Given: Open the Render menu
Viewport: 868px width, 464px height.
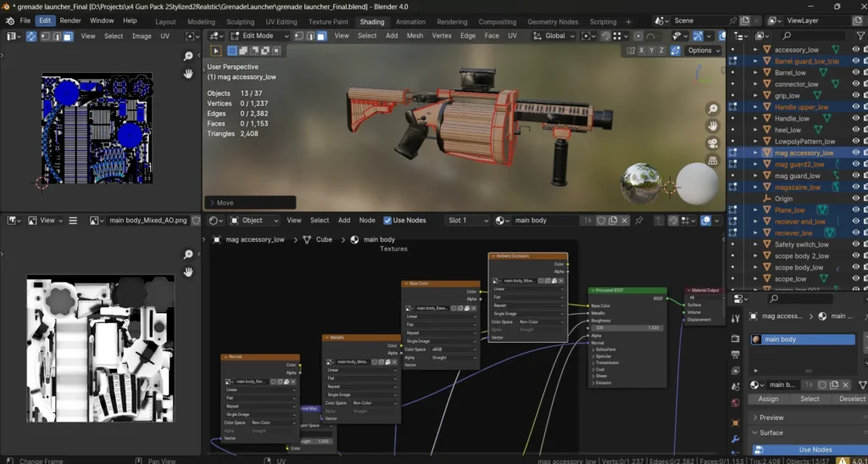Looking at the screenshot, I should pos(70,20).
